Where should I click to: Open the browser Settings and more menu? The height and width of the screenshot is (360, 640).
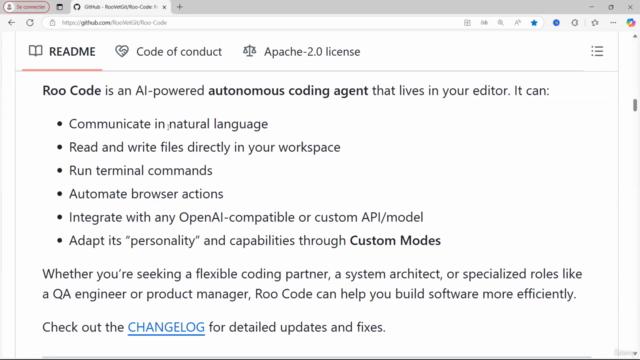[613, 23]
